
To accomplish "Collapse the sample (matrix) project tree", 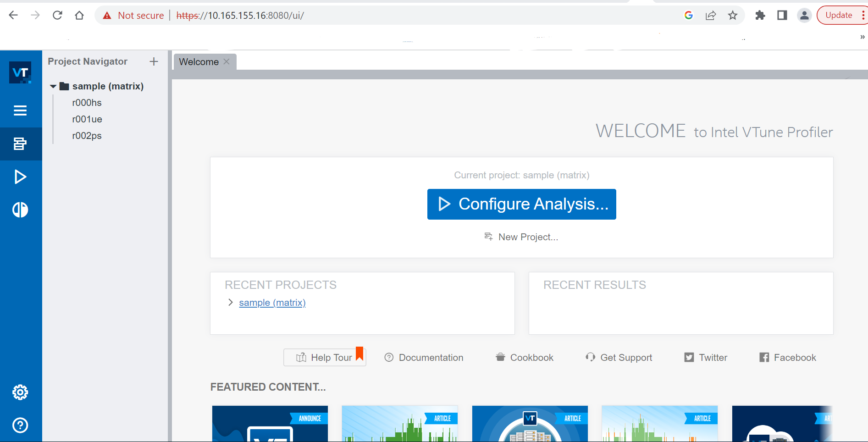I will point(53,86).
